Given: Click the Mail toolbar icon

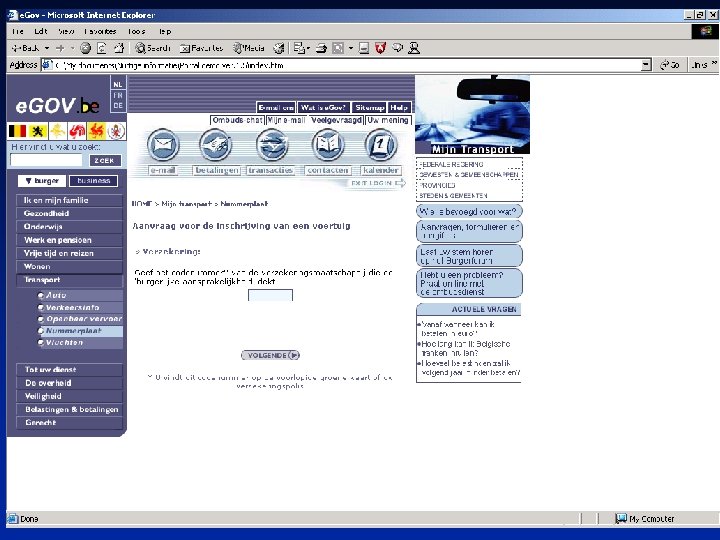Looking at the screenshot, I should tap(299, 48).
